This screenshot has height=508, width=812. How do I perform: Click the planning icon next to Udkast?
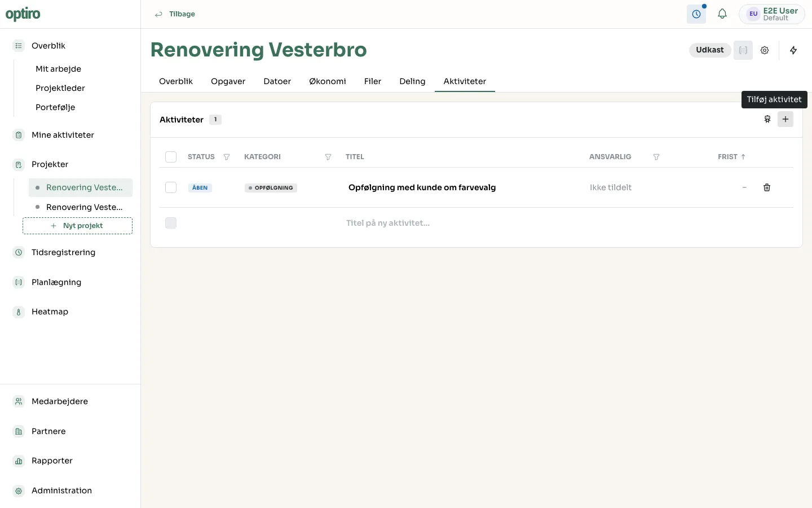pos(743,50)
